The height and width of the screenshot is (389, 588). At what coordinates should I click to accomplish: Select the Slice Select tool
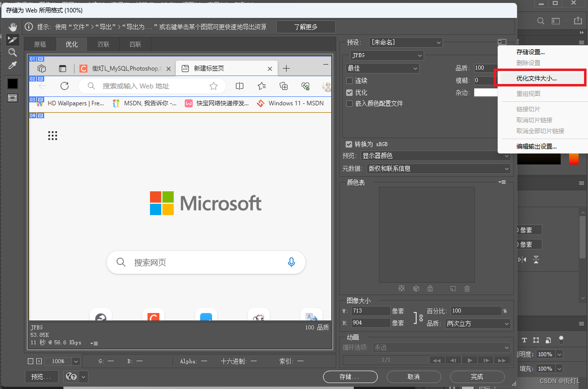click(x=13, y=39)
